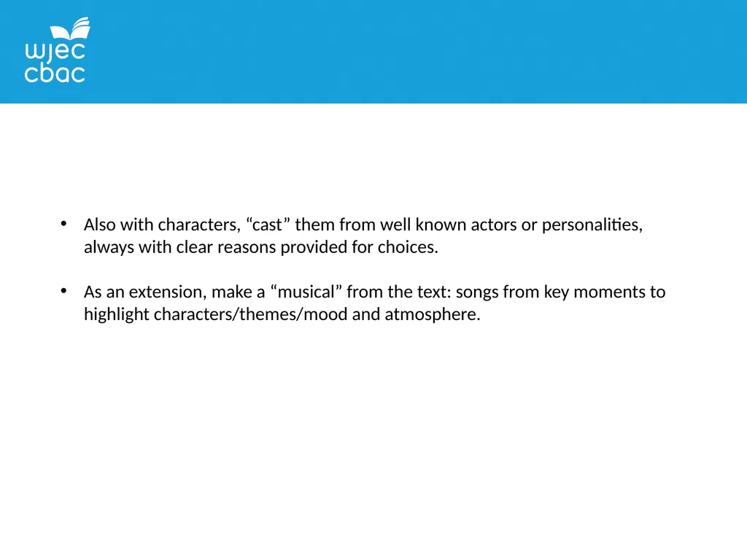Click 'from the text:' phrase
The image size is (747, 560).
pyautogui.click(x=399, y=292)
